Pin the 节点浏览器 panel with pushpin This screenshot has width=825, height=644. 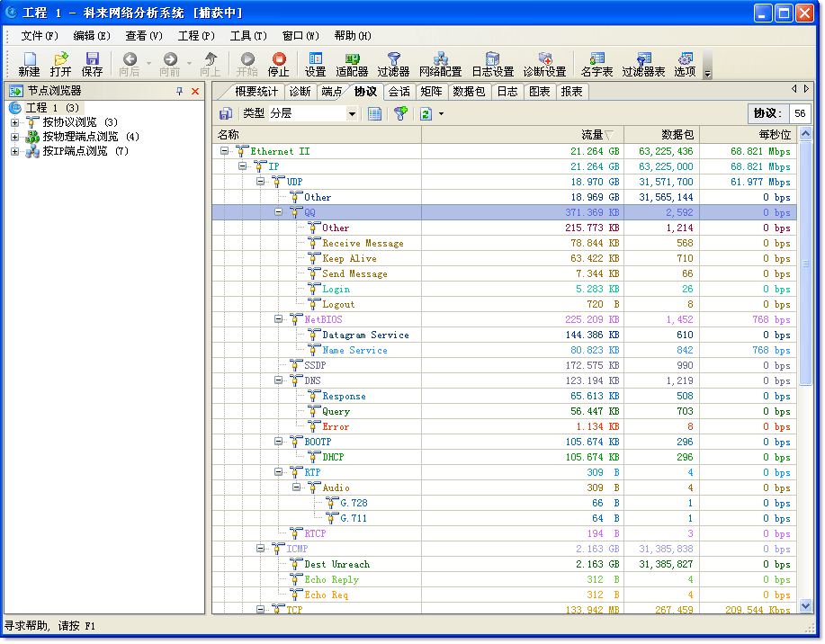[x=179, y=91]
